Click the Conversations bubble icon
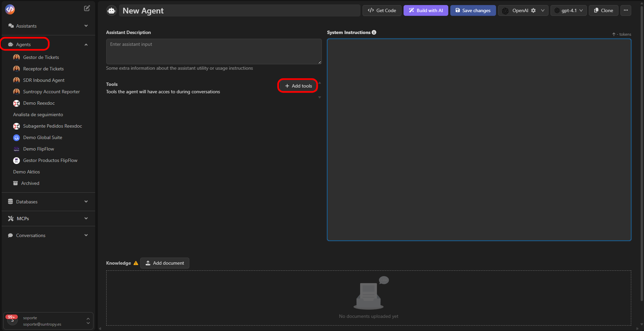Screen dimensions: 644x331 tap(10, 235)
